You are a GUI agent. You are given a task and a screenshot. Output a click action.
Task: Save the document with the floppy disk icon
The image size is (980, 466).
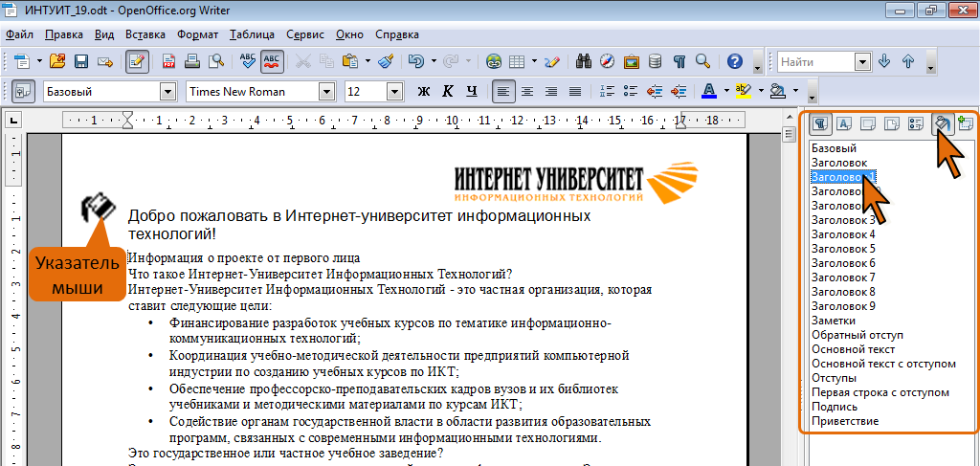(81, 61)
